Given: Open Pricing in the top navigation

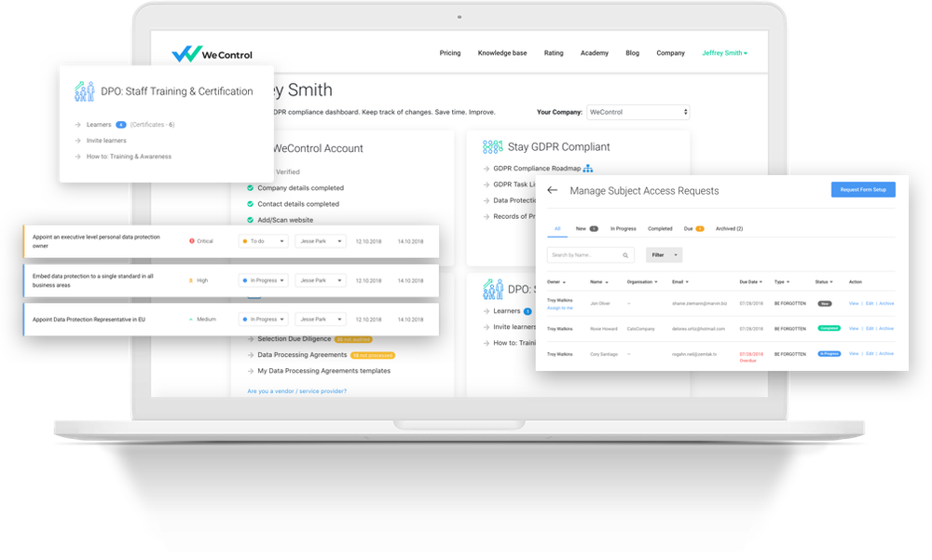Looking at the screenshot, I should tap(450, 53).
